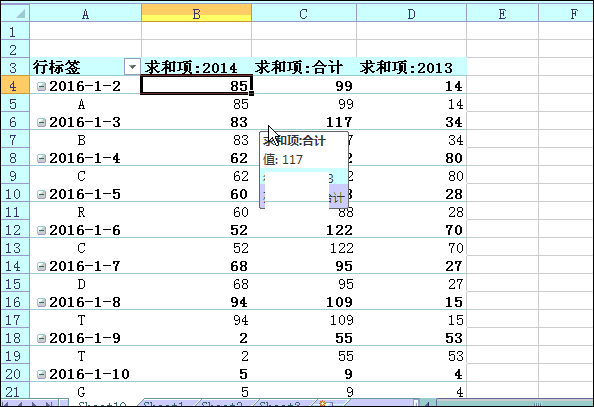Click cell C12 showing bold 122
The width and height of the screenshot is (594, 407).
[x=304, y=229]
